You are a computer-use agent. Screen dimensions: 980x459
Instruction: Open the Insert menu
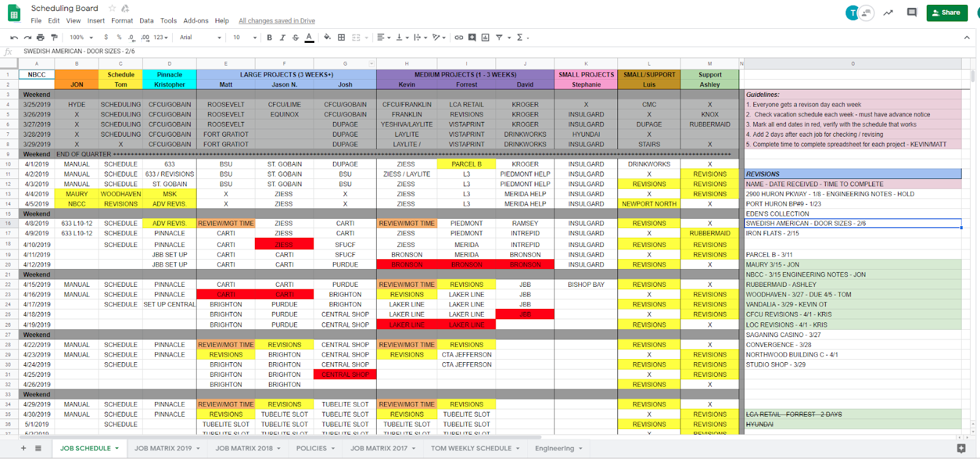tap(96, 21)
